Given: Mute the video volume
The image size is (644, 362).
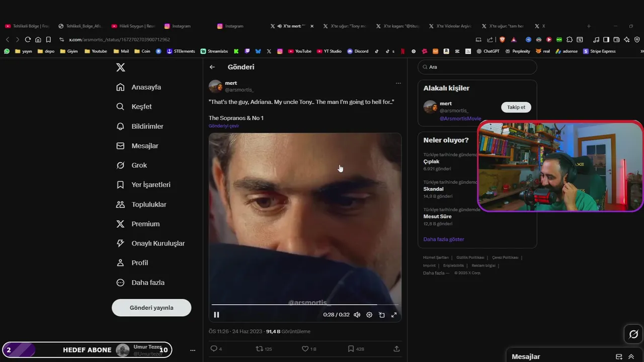Looking at the screenshot, I should 357,315.
